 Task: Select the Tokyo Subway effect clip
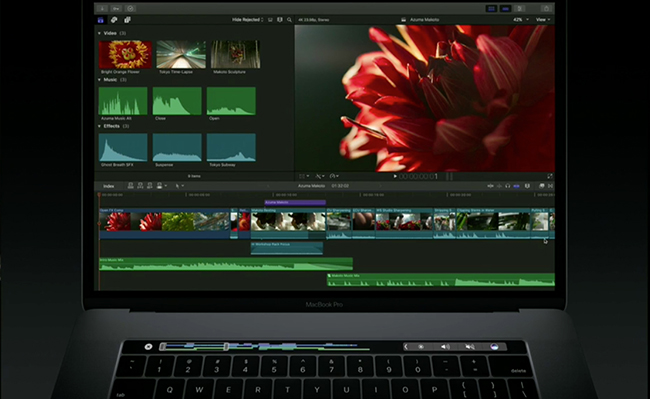pyautogui.click(x=231, y=147)
